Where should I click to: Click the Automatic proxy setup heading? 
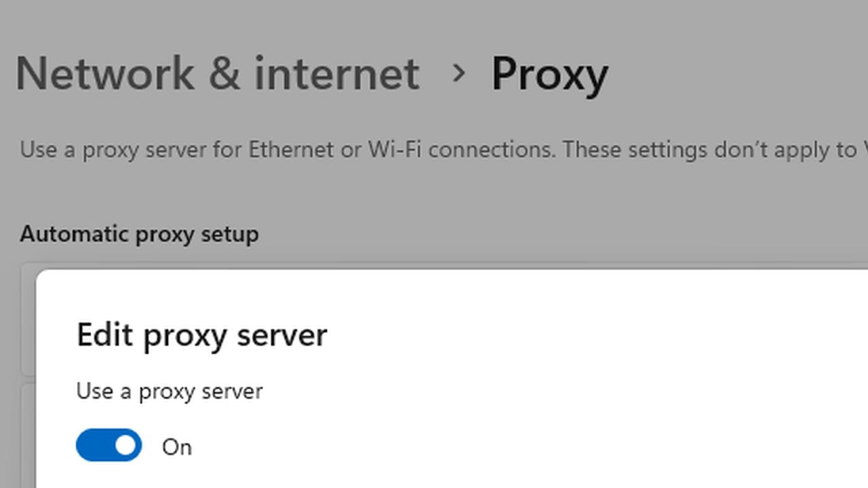(139, 233)
